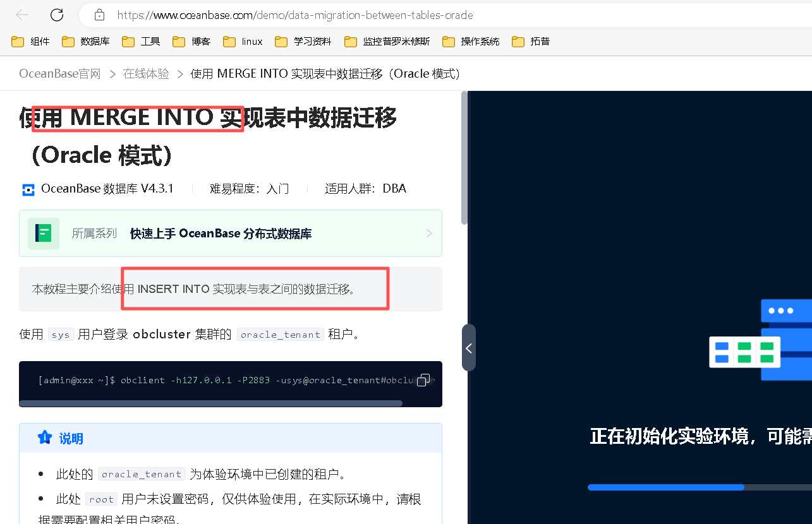Open the 数据库 bookmarks folder
This screenshot has height=524, width=812.
coord(86,42)
